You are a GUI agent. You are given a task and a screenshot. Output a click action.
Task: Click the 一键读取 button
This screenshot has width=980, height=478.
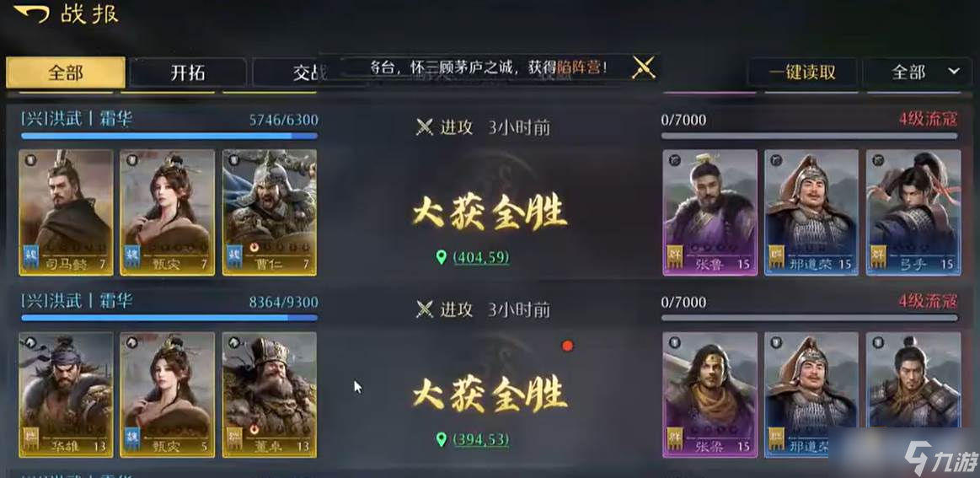pyautogui.click(x=802, y=72)
